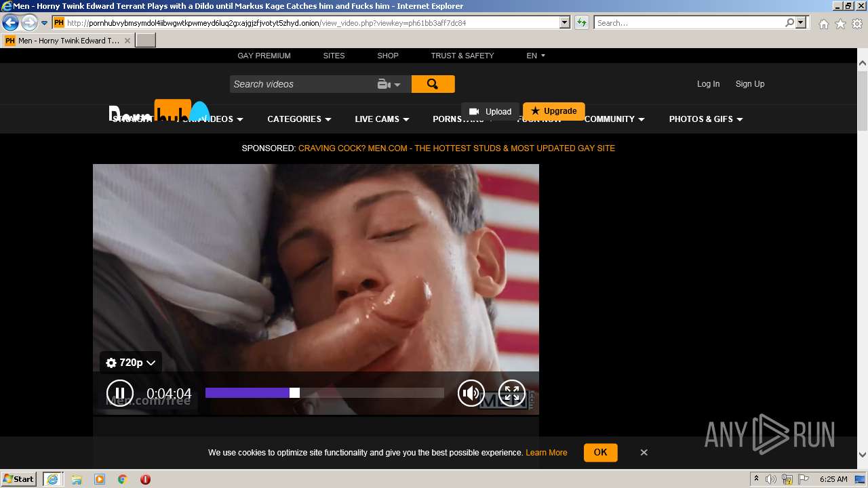This screenshot has width=868, height=488.
Task: Open the system tray volume icon
Action: pyautogui.click(x=772, y=479)
